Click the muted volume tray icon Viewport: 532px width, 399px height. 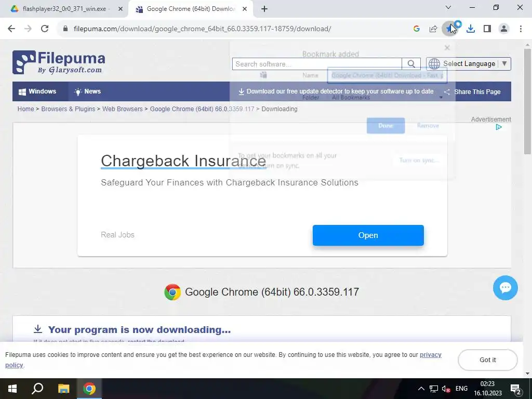(446, 389)
